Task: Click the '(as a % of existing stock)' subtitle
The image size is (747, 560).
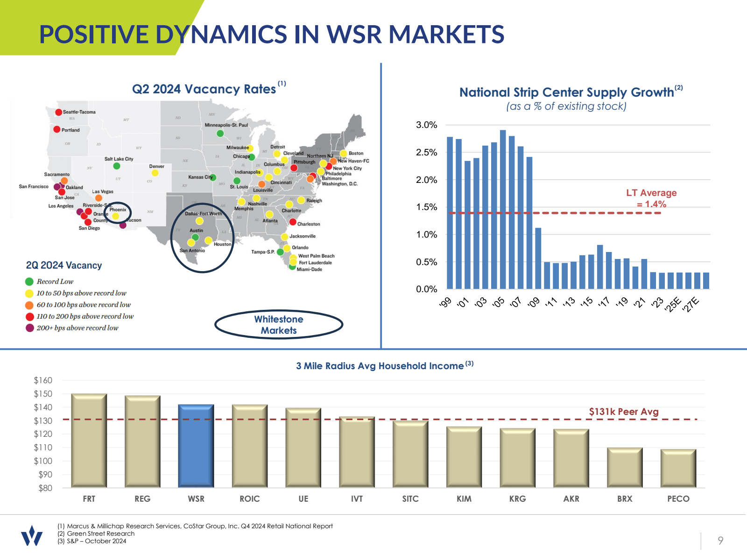Action: 566,106
